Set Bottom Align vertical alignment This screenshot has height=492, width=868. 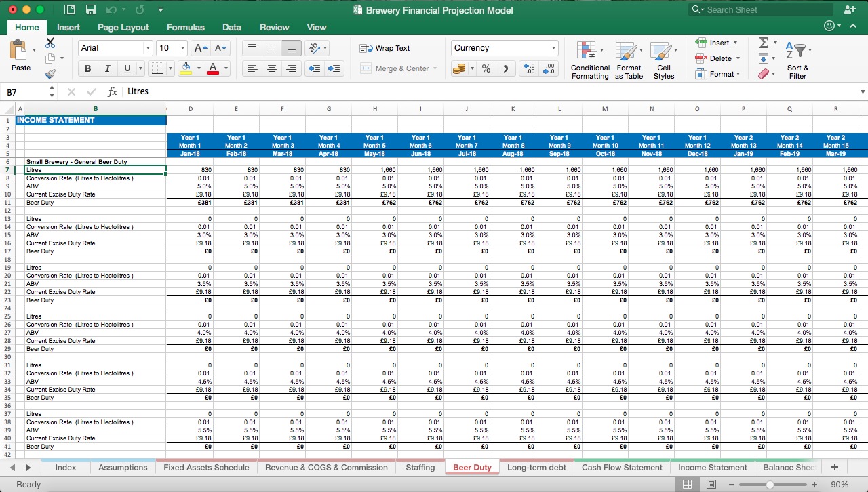(x=292, y=48)
